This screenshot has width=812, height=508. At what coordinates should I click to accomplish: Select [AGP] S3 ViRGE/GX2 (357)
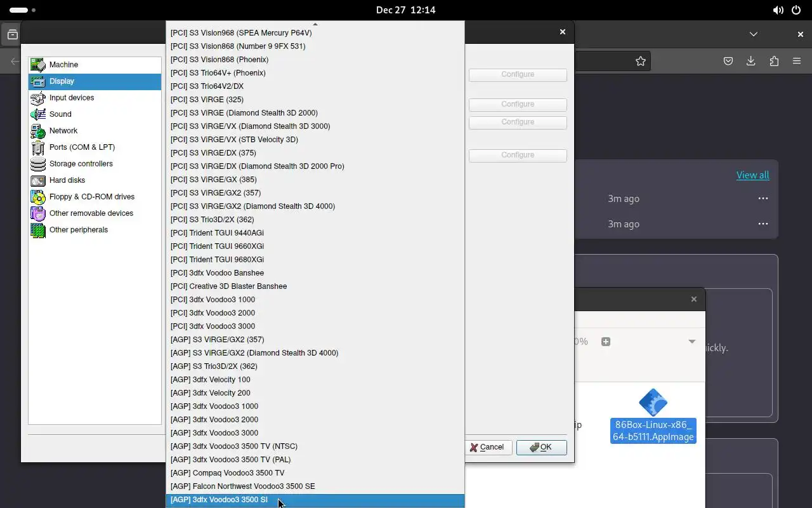click(x=315, y=340)
